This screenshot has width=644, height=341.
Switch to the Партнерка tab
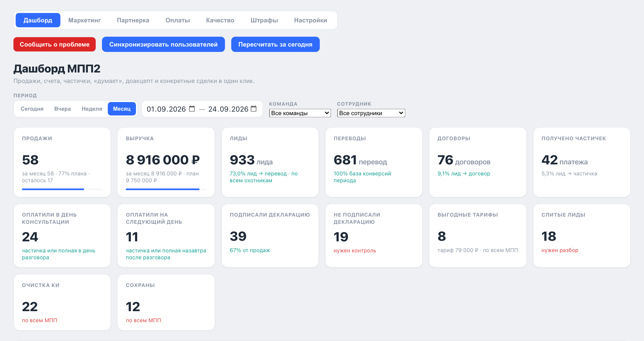coord(133,20)
